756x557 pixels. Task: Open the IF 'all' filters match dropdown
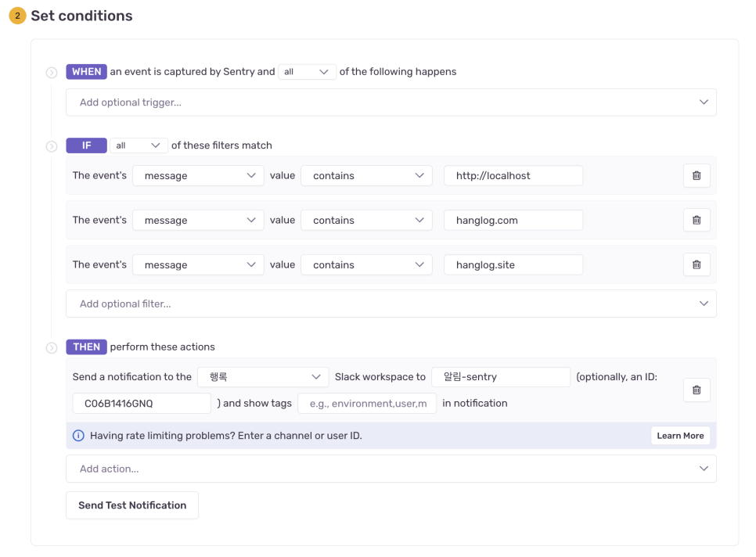139,146
